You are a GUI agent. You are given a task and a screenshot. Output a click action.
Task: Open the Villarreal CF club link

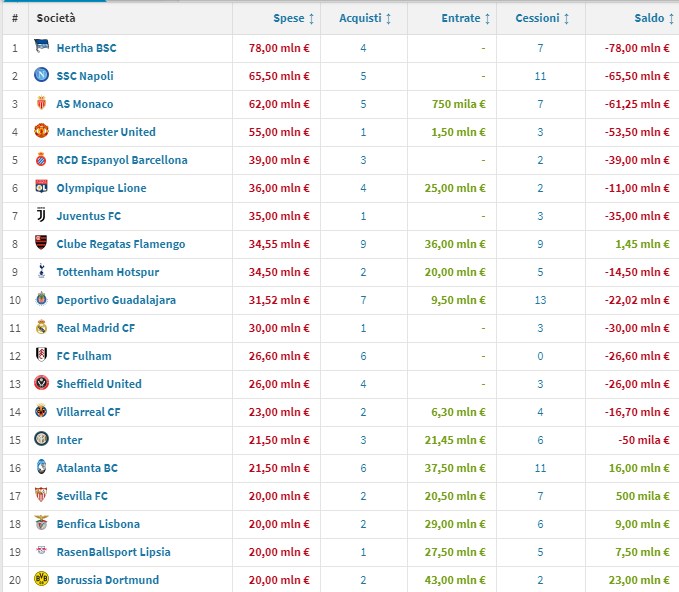point(88,412)
